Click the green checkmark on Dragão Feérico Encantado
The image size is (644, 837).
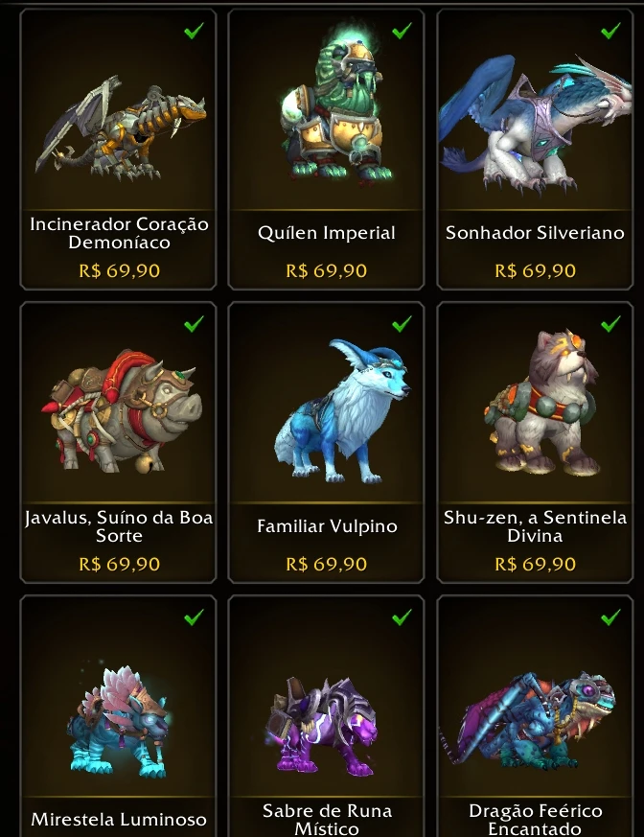click(610, 617)
